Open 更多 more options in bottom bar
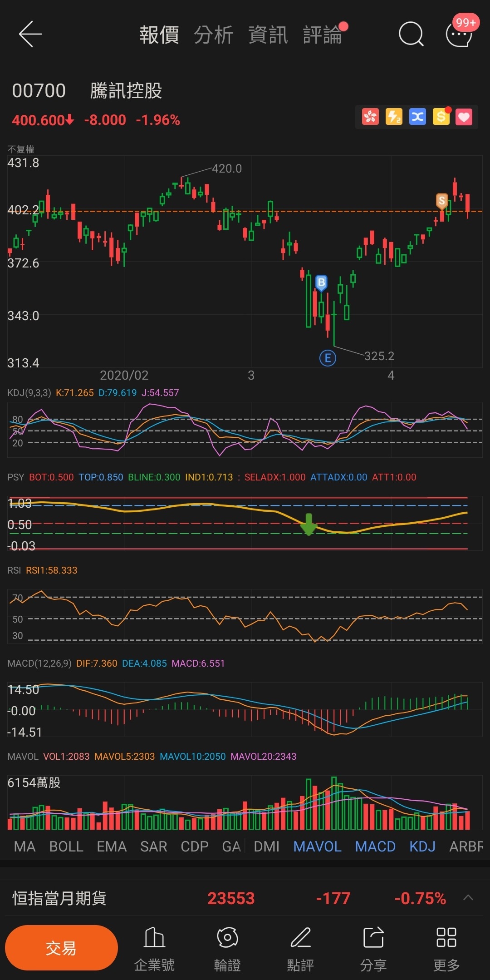This screenshot has height=980, width=490. [446, 948]
